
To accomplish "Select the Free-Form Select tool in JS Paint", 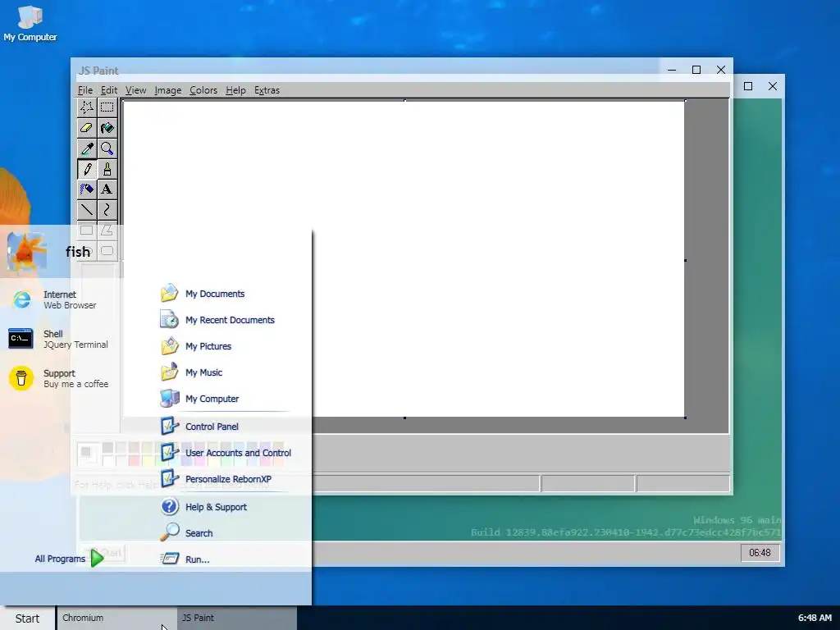I will [x=86, y=107].
